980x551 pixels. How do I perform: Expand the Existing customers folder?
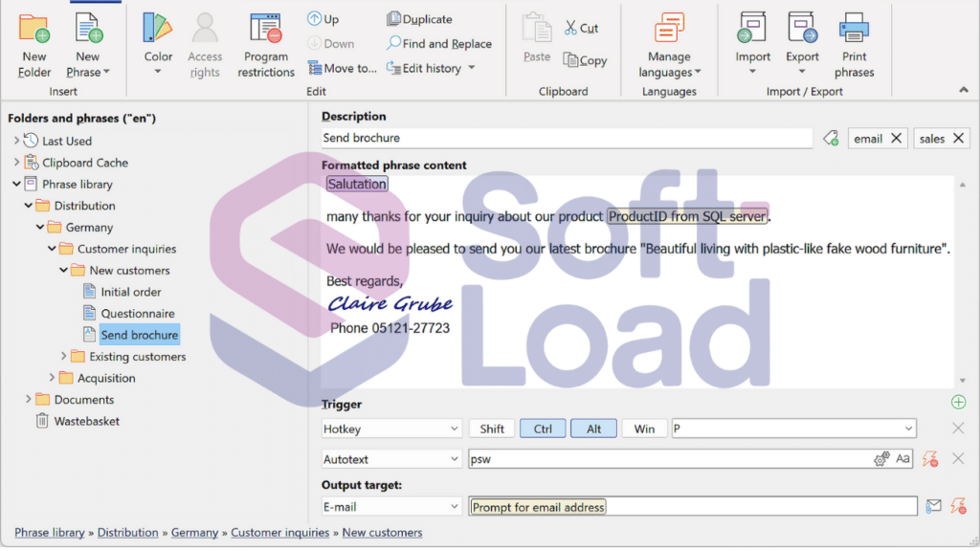click(x=64, y=356)
